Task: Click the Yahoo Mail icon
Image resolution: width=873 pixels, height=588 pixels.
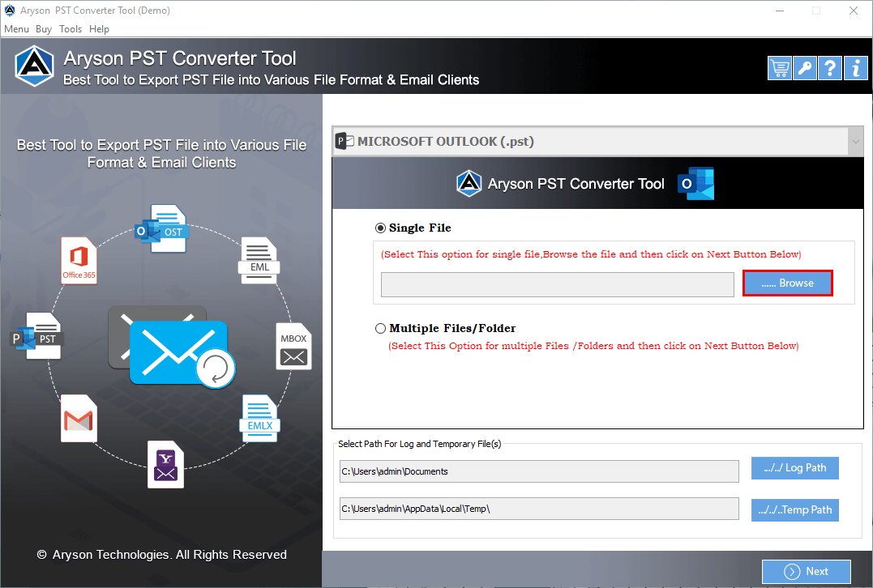Action: click(x=165, y=465)
